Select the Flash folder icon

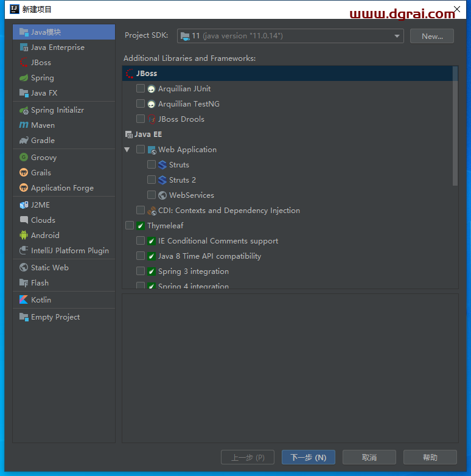24,282
